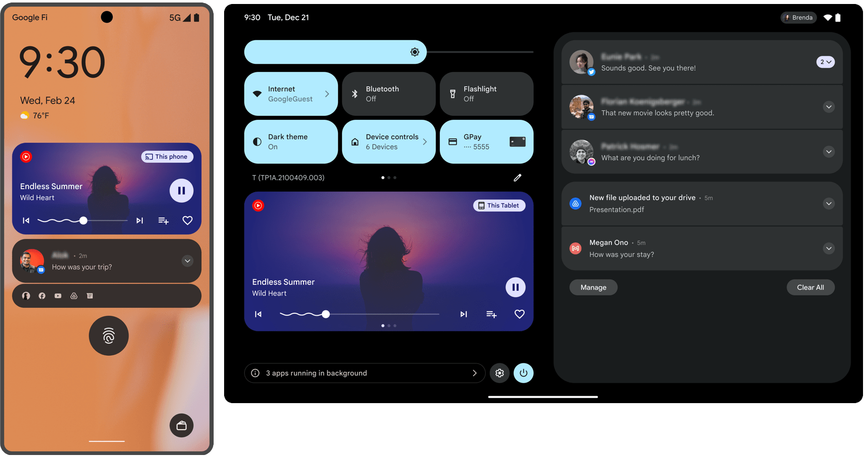Click the Manage notifications button
Screen dimensions: 868x457
click(x=593, y=287)
